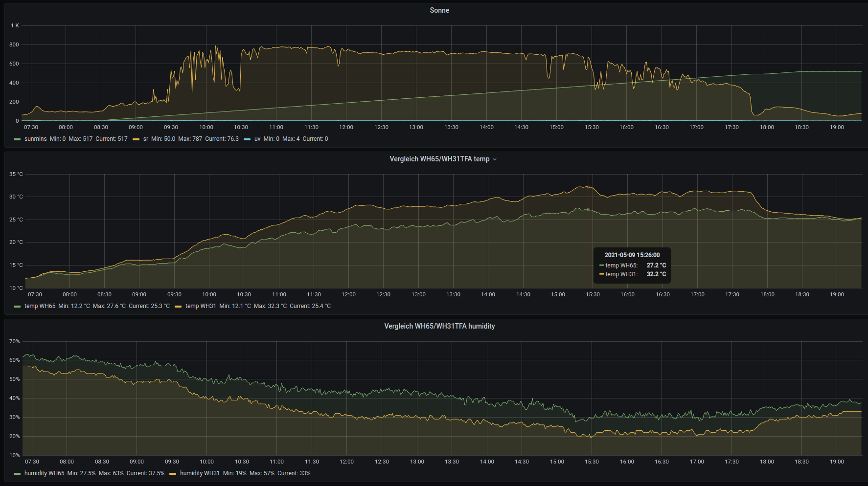Click the yellow humidity WH31 color icon
This screenshot has width=868, height=486.
tap(173, 474)
